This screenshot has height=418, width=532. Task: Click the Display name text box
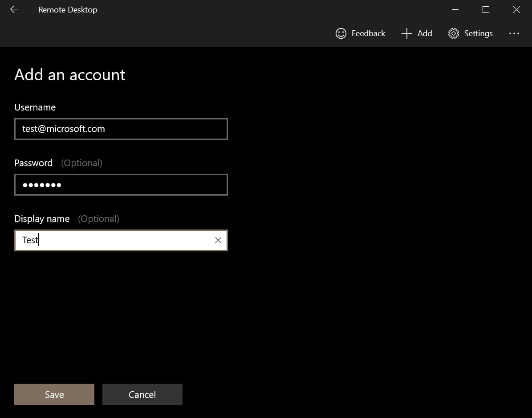[121, 240]
